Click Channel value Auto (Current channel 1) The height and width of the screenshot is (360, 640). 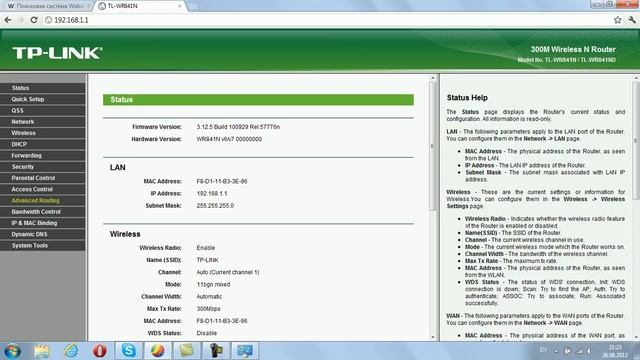coord(228,272)
